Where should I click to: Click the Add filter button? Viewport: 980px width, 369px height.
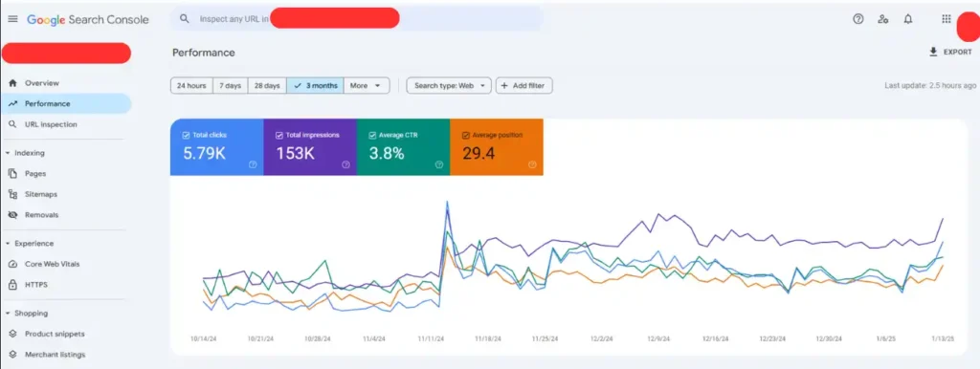(523, 85)
